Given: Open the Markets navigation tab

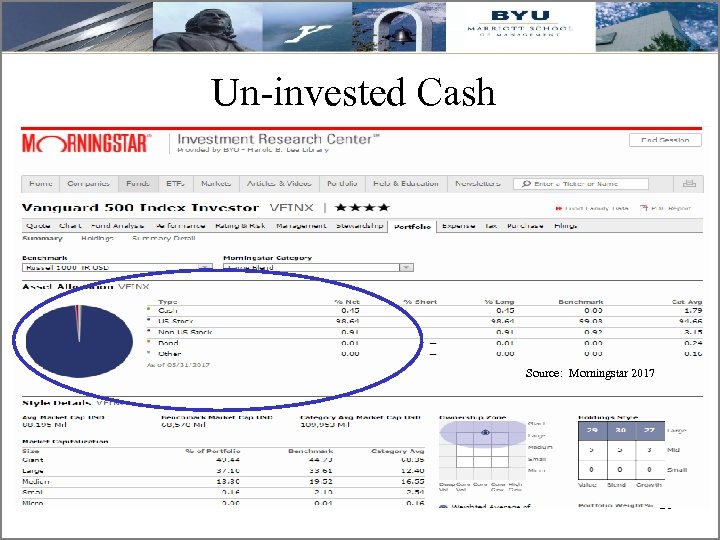Looking at the screenshot, I should tap(216, 184).
